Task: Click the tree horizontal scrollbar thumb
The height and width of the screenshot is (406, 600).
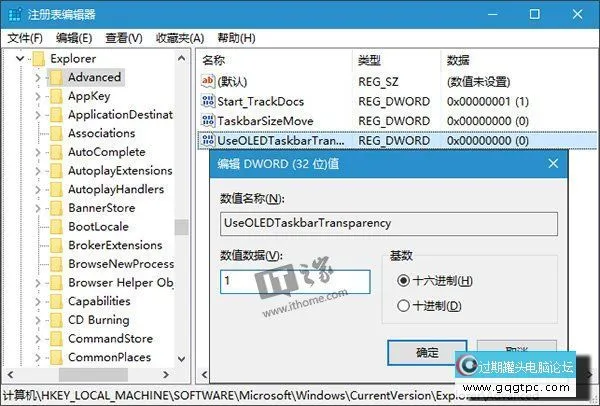Action: (93, 375)
